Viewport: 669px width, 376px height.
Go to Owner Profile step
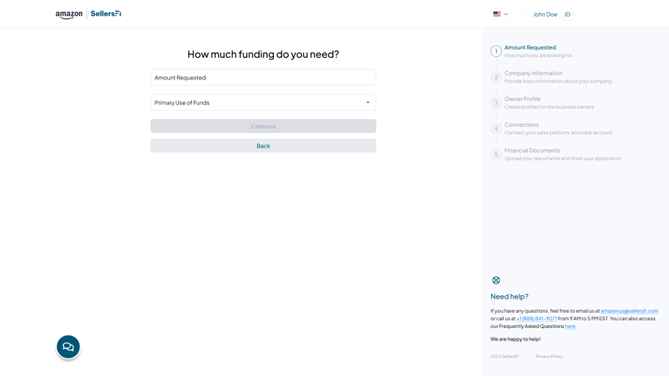[522, 99]
